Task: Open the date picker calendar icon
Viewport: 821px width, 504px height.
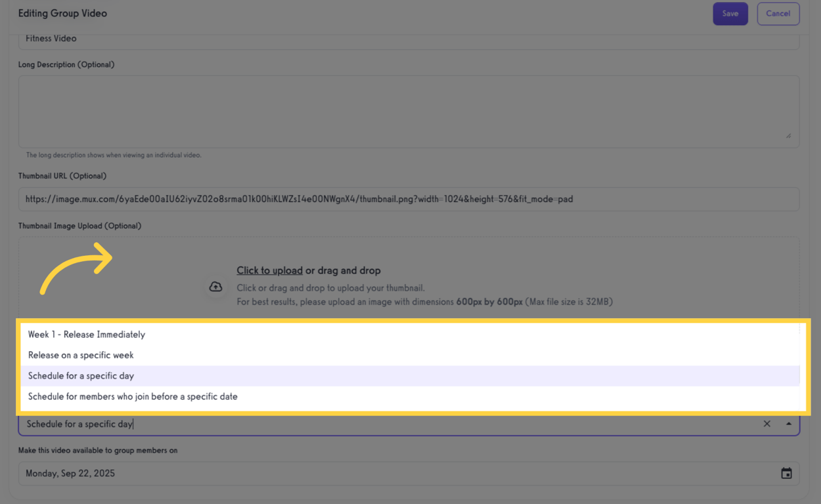Action: point(786,473)
